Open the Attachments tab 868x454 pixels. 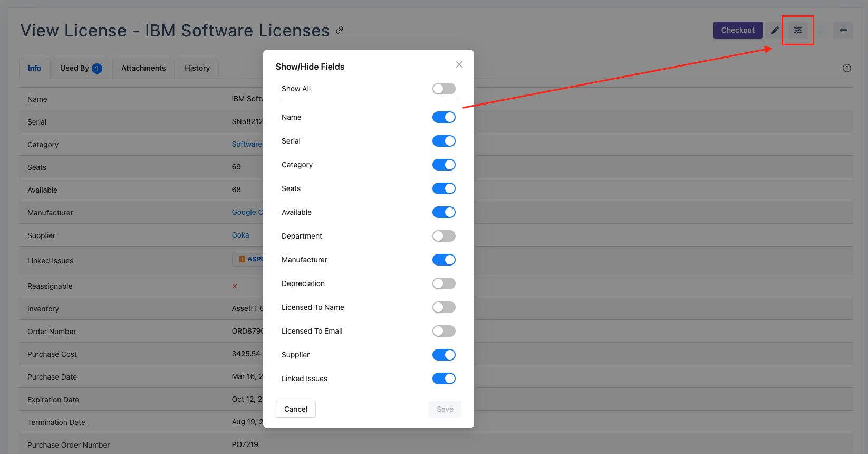tap(143, 68)
